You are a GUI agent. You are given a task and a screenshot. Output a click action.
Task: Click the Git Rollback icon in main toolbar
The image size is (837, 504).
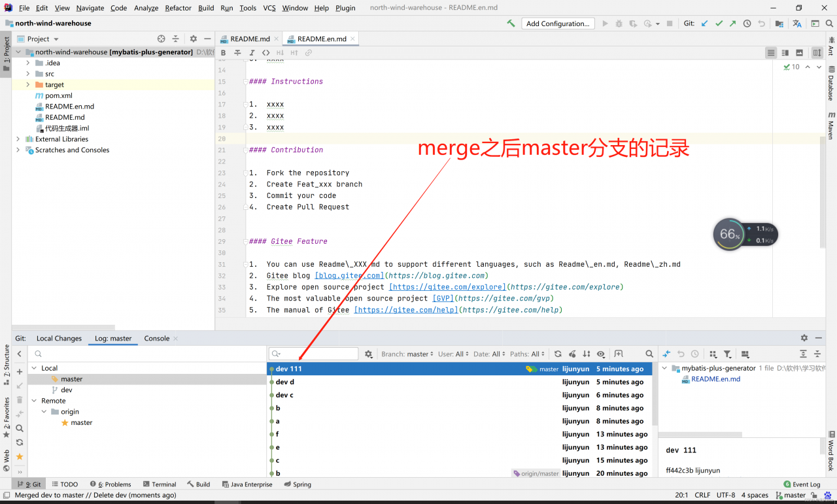(761, 24)
